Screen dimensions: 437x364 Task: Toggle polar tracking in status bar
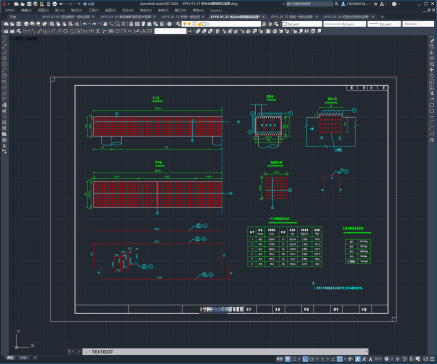[x=312, y=359]
